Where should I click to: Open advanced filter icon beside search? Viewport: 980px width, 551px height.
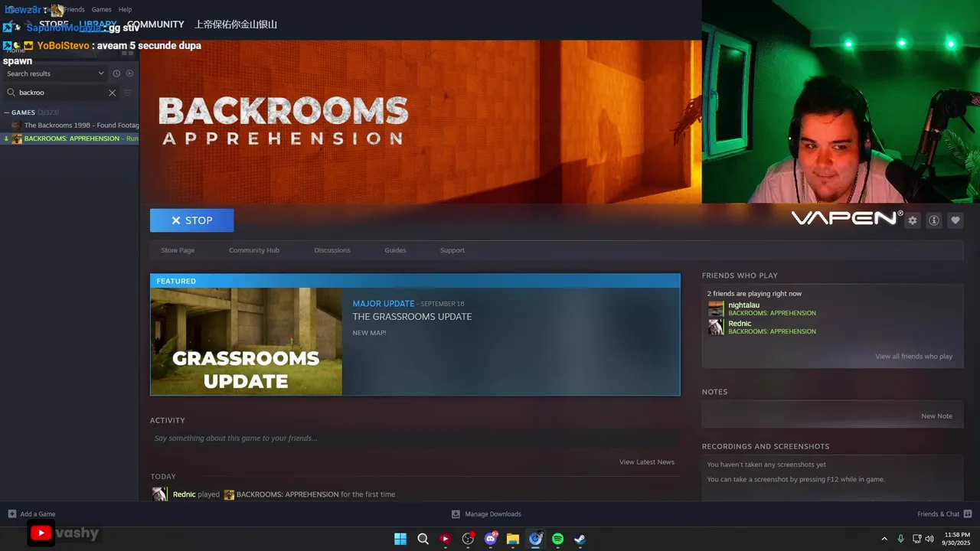point(128,93)
